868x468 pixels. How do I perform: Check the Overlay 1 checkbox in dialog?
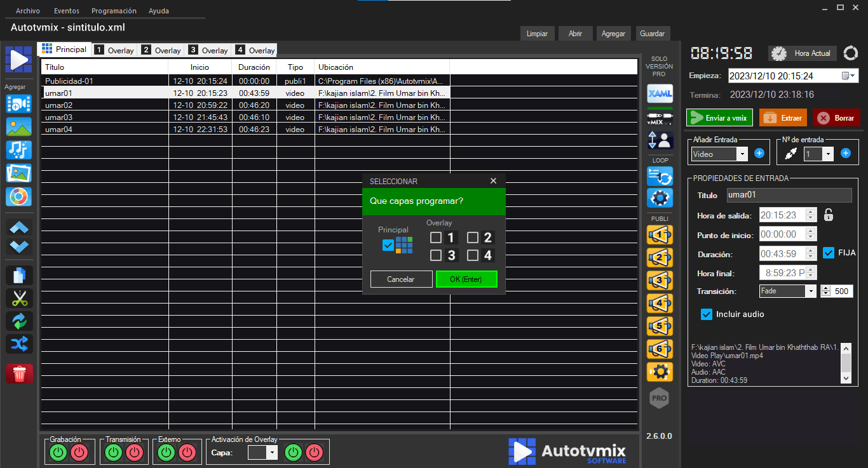tap(436, 237)
